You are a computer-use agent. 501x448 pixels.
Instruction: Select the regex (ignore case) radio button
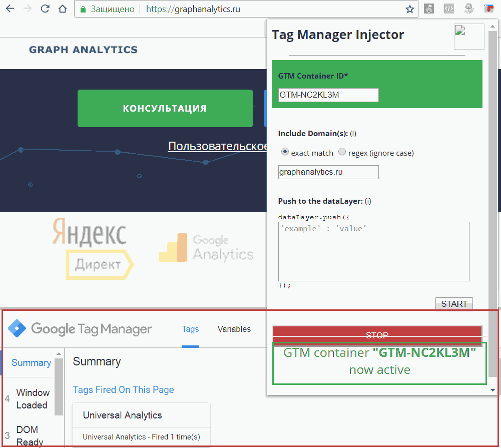[342, 152]
